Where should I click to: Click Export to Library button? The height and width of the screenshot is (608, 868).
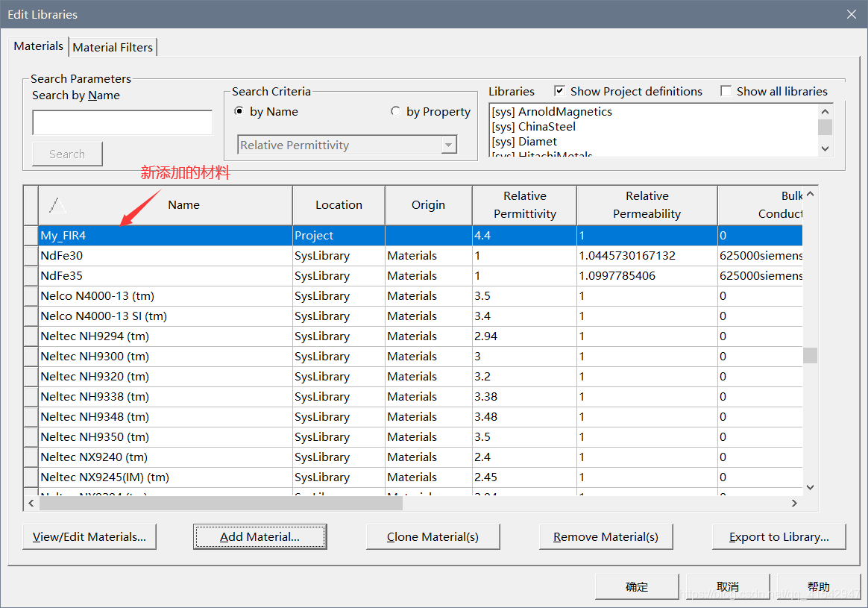pos(779,536)
